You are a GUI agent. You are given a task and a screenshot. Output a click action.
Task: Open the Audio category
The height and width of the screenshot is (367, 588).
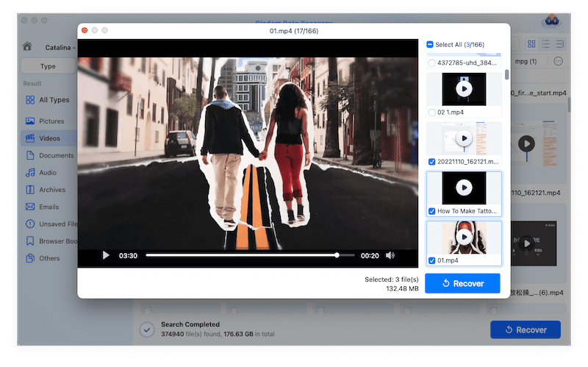click(x=48, y=173)
